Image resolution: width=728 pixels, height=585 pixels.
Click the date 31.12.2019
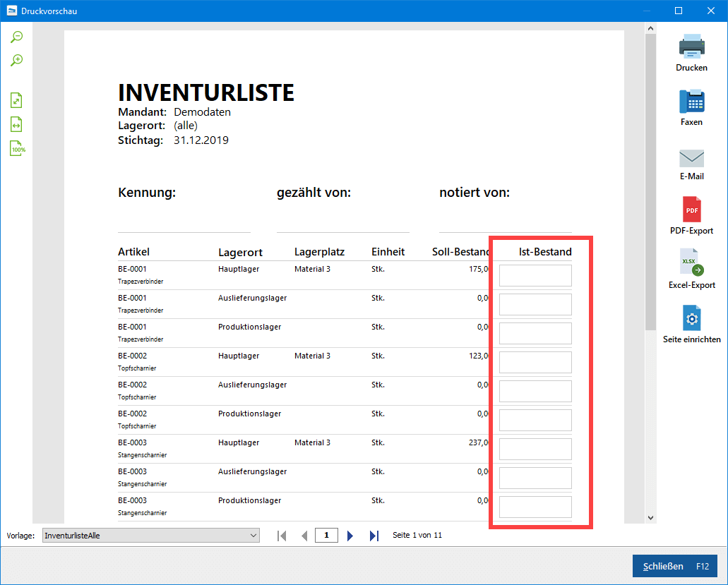201,140
